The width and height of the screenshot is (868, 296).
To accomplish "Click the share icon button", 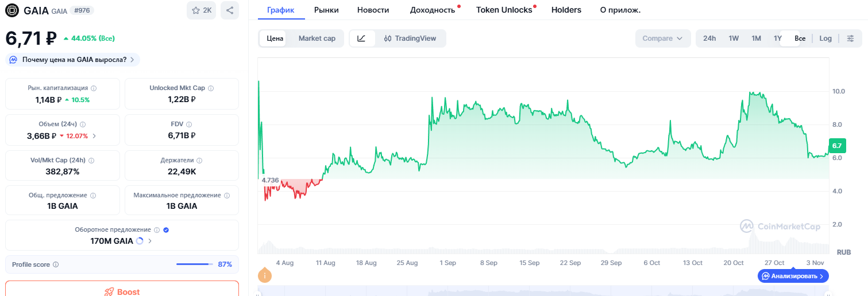I will click(x=230, y=10).
